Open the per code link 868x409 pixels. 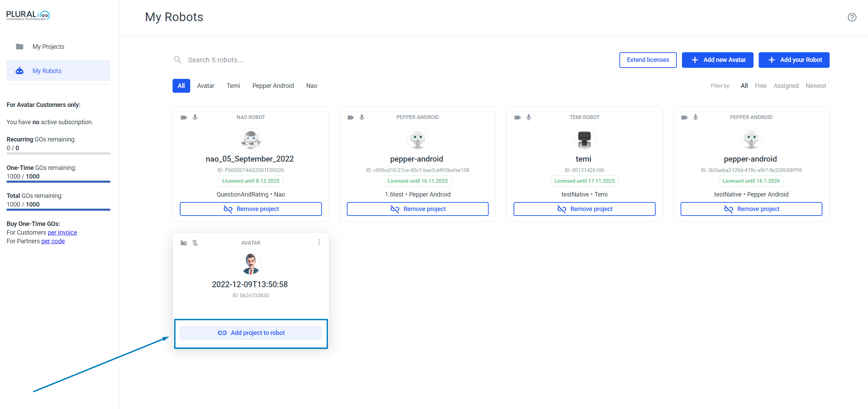[53, 241]
